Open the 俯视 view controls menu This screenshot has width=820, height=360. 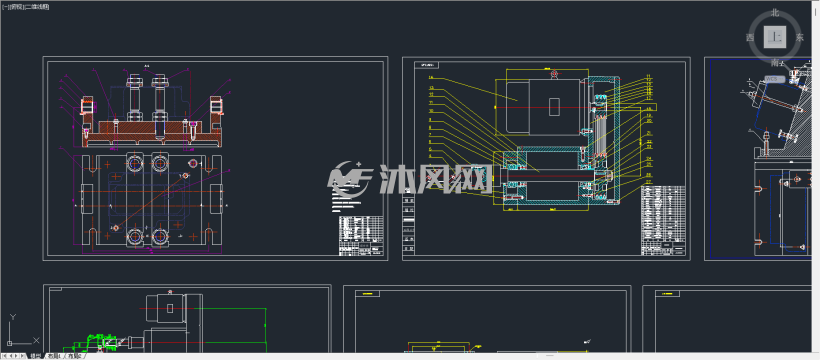click(17, 7)
